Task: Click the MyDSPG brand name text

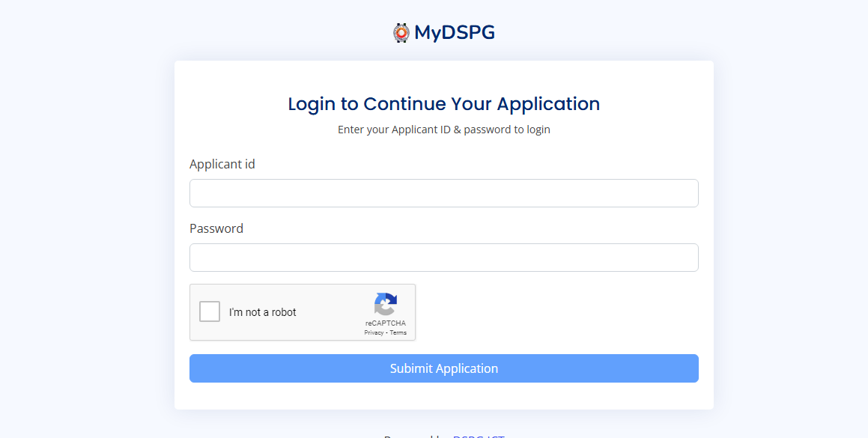Action: point(455,33)
